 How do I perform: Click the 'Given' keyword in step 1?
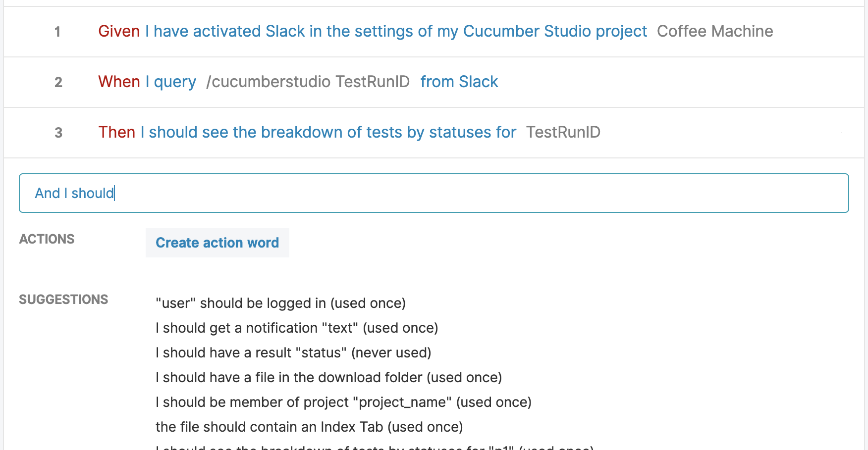point(119,31)
